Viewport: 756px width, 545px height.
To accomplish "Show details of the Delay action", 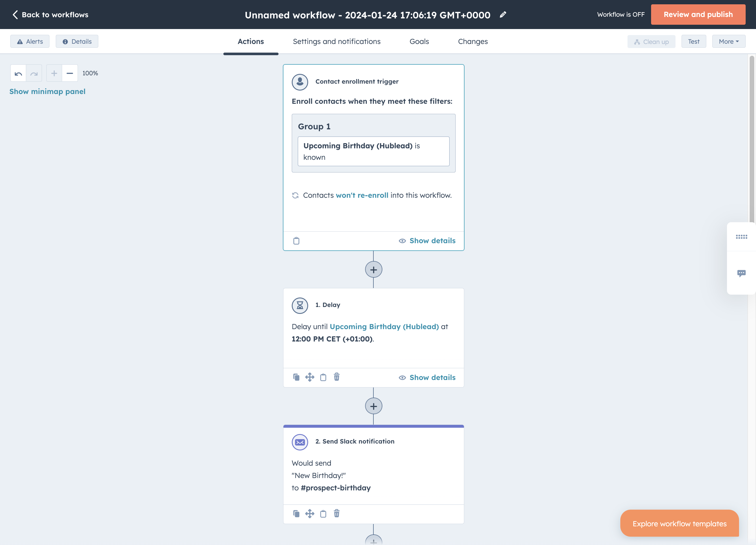I will click(x=427, y=377).
